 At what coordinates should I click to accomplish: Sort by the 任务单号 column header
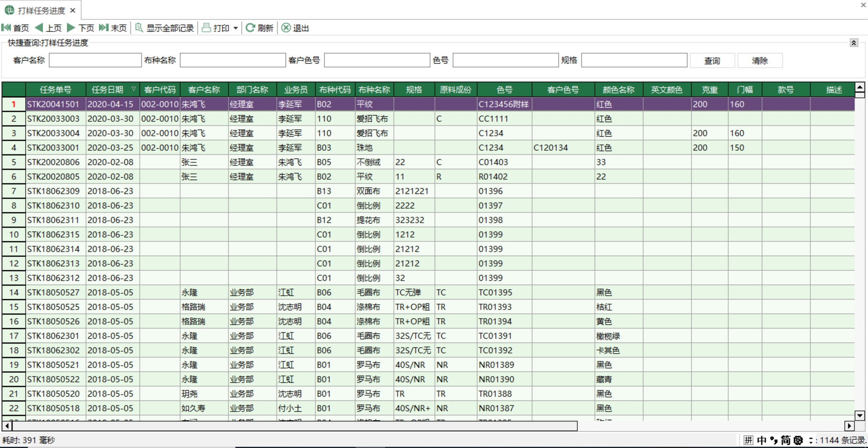pos(56,90)
